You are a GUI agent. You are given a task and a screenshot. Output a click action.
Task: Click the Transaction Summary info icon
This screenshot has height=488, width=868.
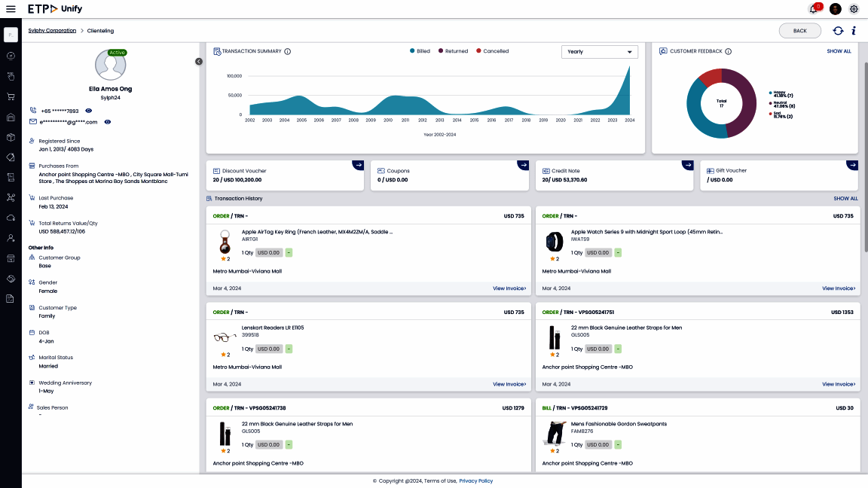click(289, 50)
